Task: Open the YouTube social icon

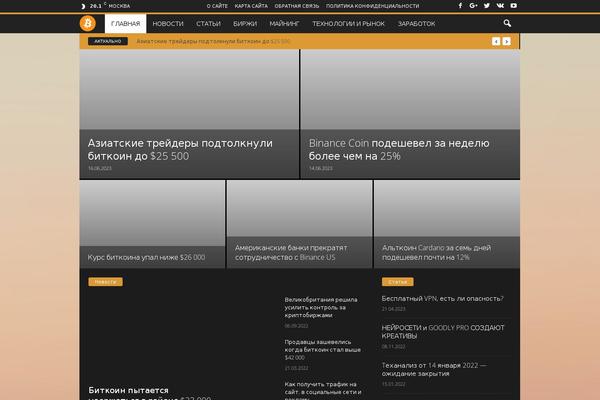Action: tap(514, 6)
